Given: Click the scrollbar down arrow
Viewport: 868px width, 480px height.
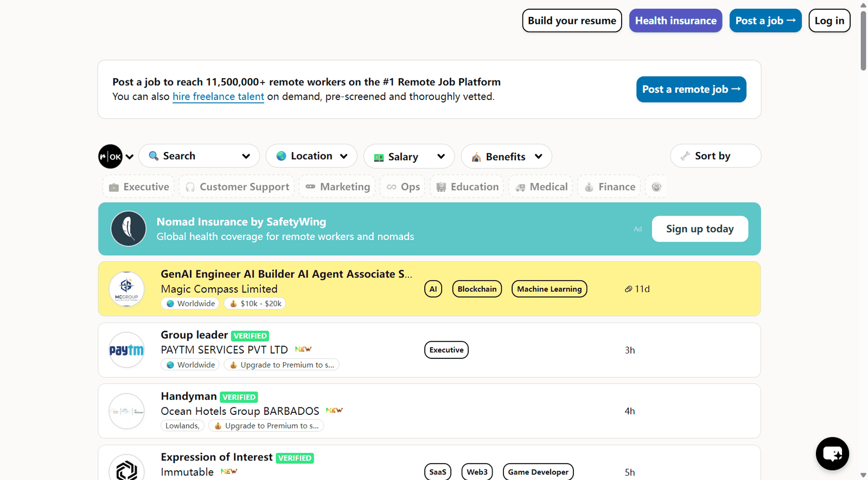Looking at the screenshot, I should pos(863,475).
